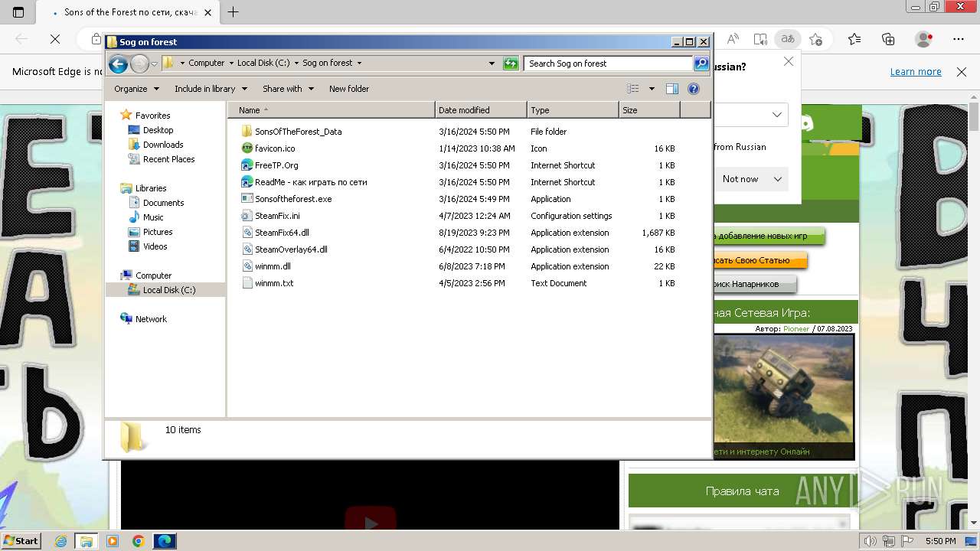Toggle the preview pane icon
Viewport: 980px width, 551px height.
(x=671, y=89)
